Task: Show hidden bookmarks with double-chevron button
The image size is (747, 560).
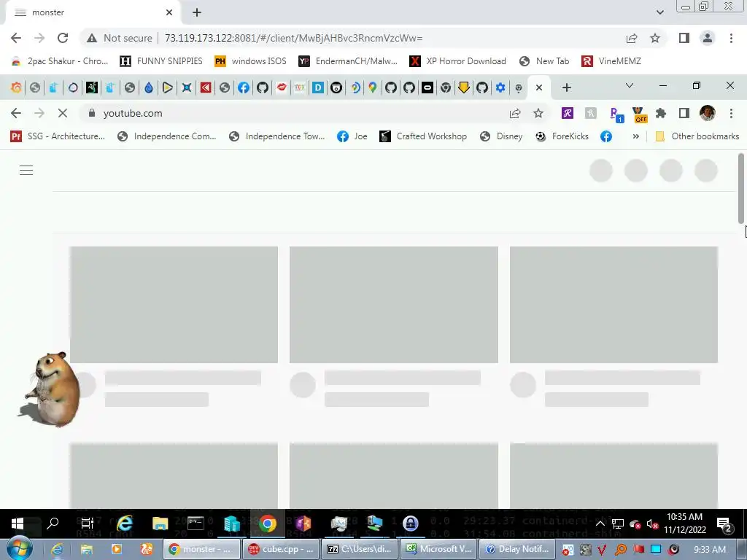Action: (x=635, y=136)
